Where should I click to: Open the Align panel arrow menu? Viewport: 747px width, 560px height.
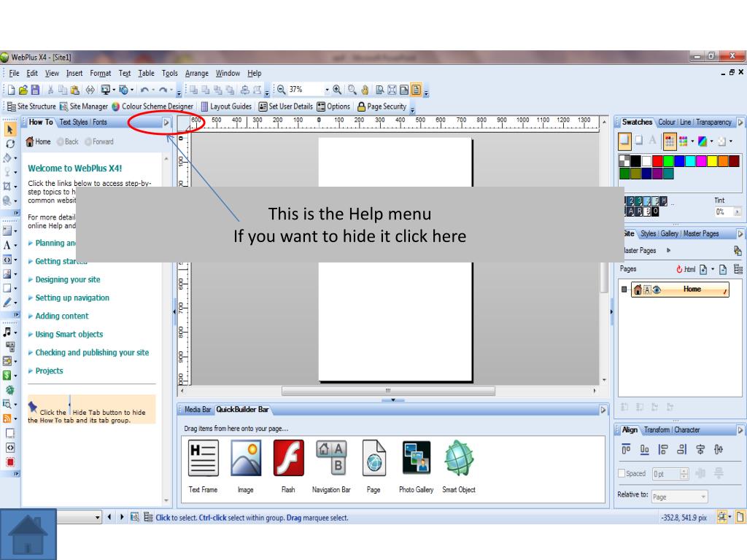tap(740, 430)
